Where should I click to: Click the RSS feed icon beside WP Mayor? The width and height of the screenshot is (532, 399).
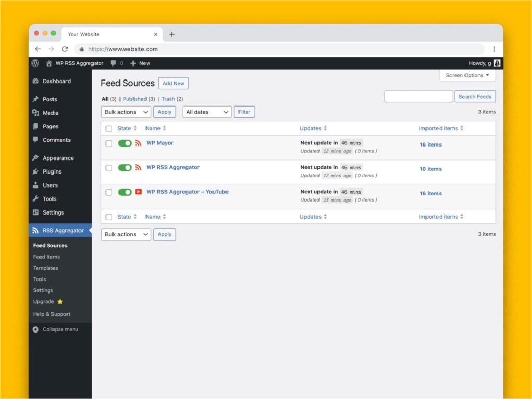138,143
